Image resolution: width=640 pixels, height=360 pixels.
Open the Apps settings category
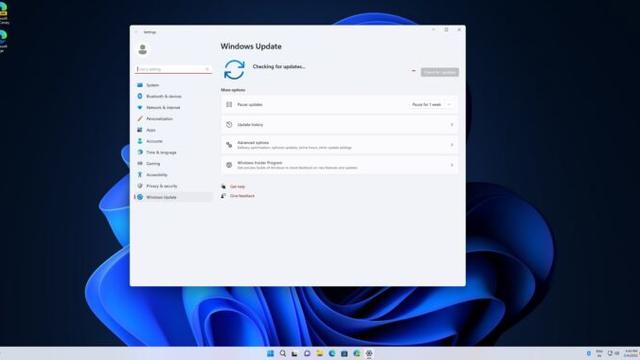click(173, 130)
